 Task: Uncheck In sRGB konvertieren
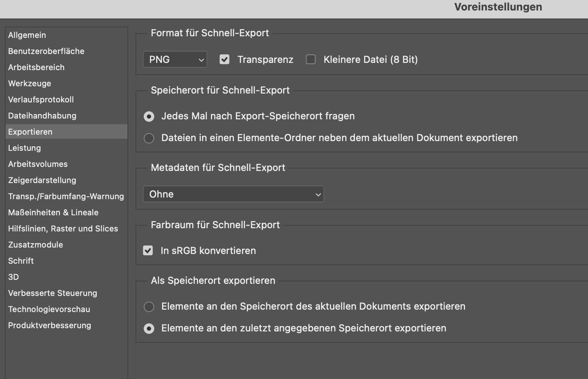point(148,251)
